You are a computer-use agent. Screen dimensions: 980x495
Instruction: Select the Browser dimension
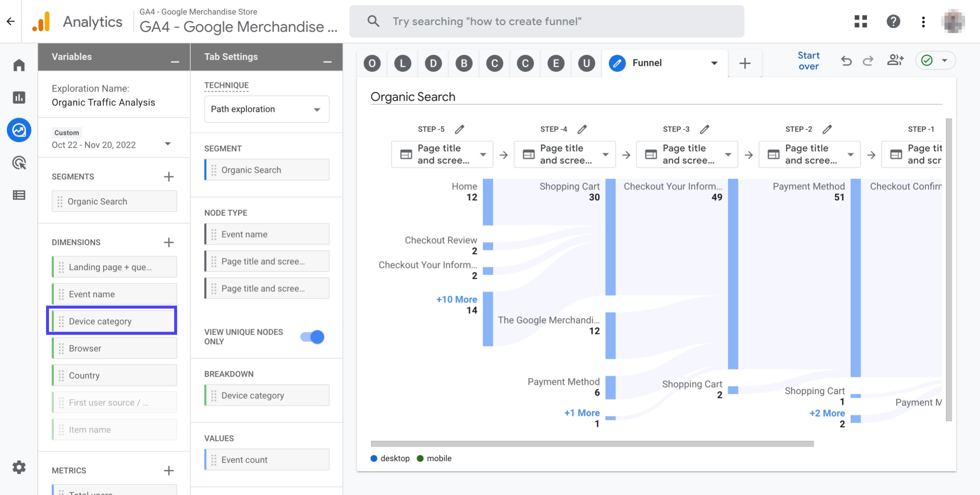click(x=114, y=349)
